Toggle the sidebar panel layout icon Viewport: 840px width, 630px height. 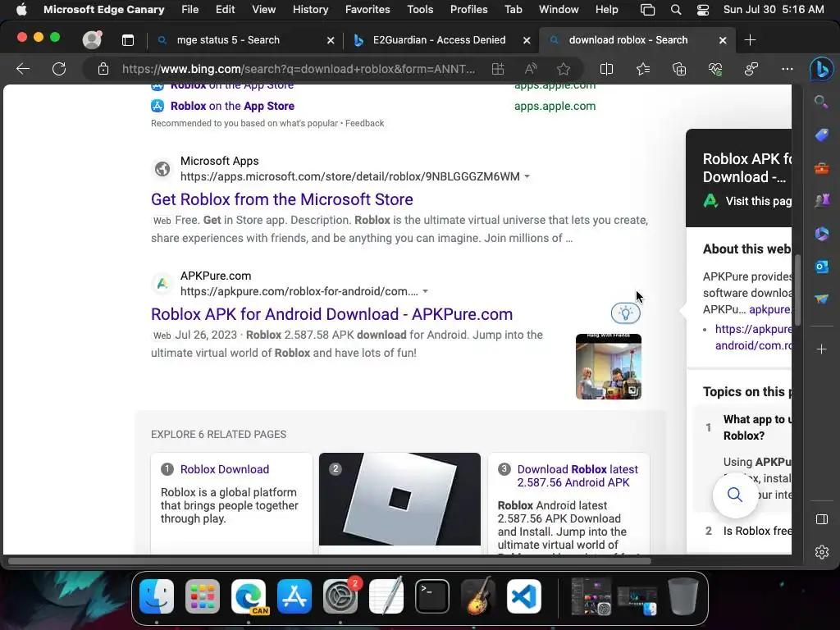click(x=822, y=519)
